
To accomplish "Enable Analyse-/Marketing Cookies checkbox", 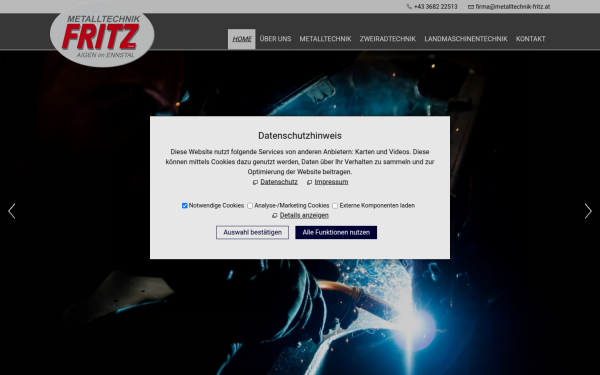I will point(250,206).
